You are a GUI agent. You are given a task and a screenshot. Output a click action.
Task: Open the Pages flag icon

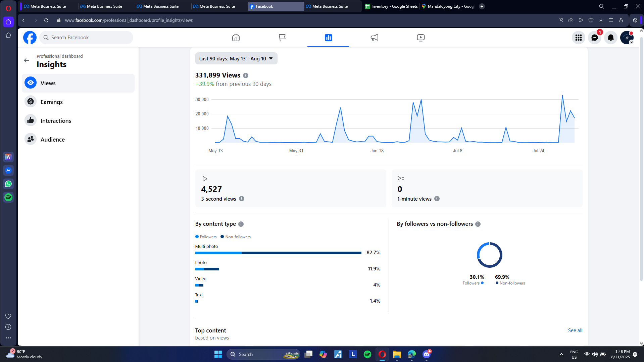coord(282,38)
